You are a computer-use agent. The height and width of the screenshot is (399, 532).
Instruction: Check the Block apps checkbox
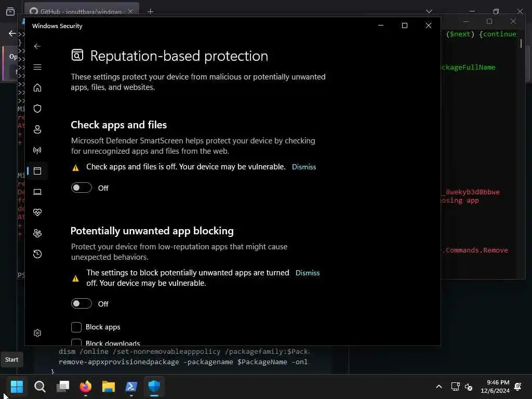[76, 327]
